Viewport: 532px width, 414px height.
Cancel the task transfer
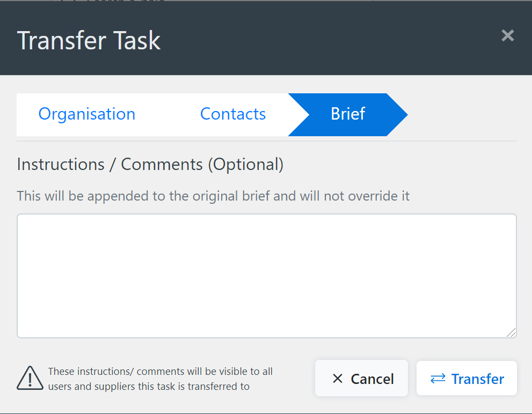pos(361,378)
